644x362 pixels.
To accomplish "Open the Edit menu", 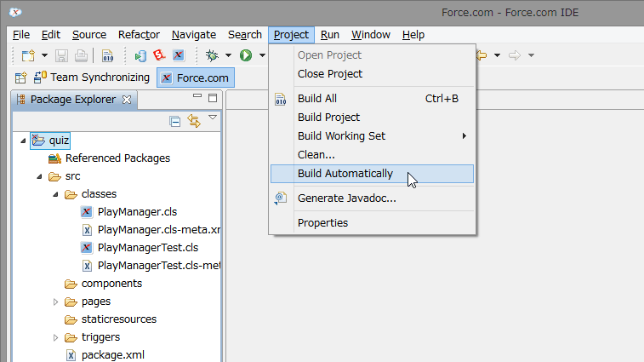I will click(51, 35).
